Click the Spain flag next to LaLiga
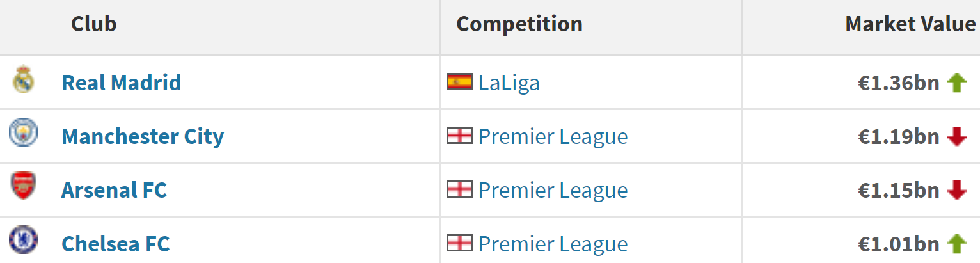980x263 pixels. 460,82
